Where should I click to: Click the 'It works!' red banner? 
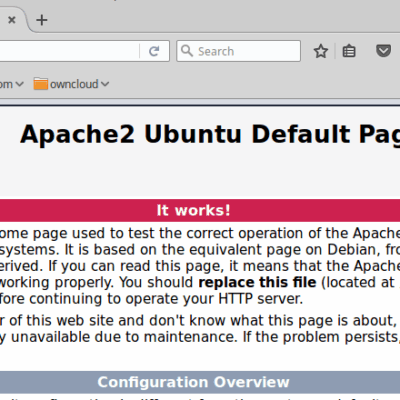(200, 210)
